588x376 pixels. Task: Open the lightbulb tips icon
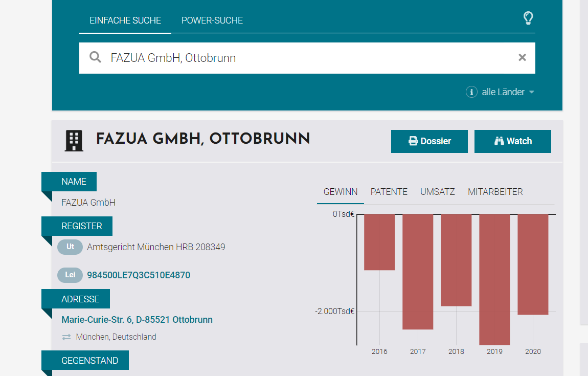click(528, 18)
